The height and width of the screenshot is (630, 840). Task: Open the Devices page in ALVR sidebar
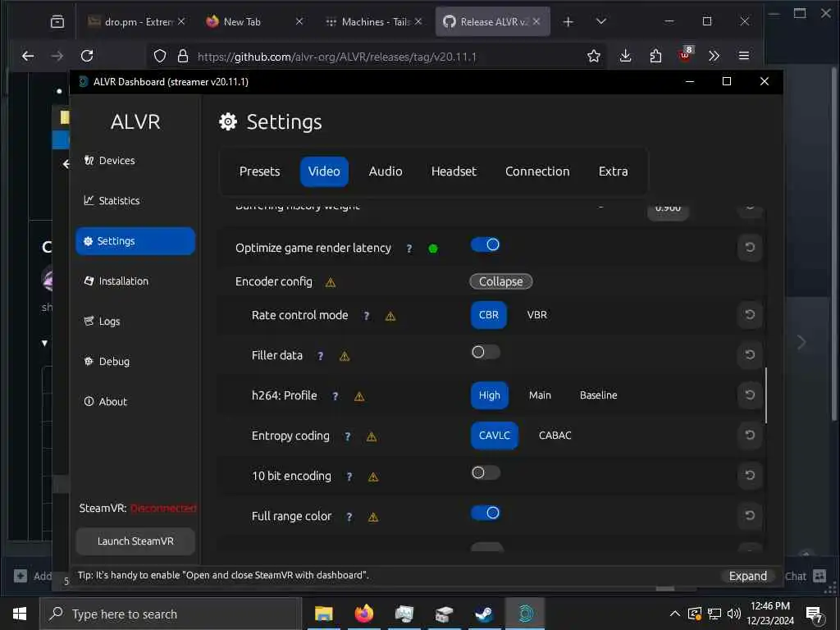[110, 160]
